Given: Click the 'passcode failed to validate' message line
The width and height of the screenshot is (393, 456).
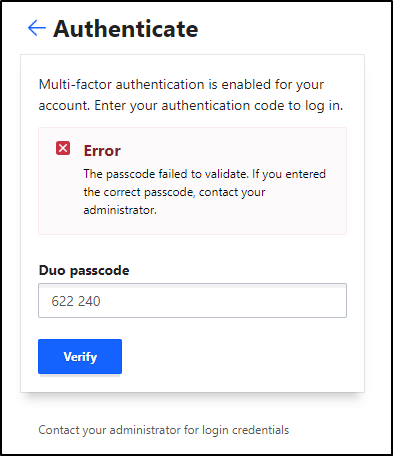Looking at the screenshot, I should pyautogui.click(x=205, y=174).
